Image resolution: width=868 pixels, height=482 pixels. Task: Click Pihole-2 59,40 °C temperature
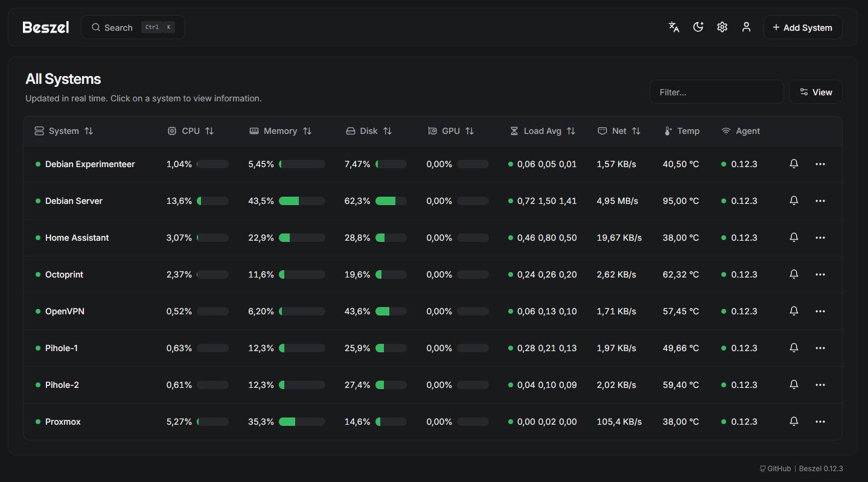(681, 385)
